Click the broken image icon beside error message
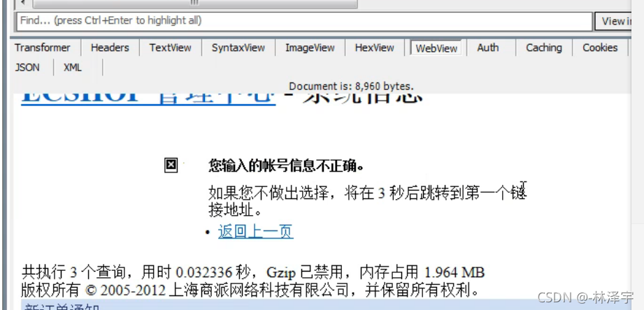 click(171, 165)
